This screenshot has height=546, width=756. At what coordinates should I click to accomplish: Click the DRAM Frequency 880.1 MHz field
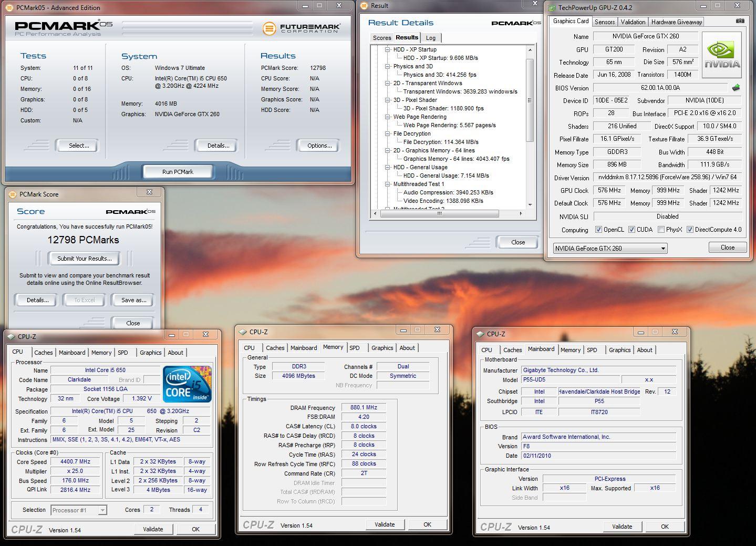364,407
